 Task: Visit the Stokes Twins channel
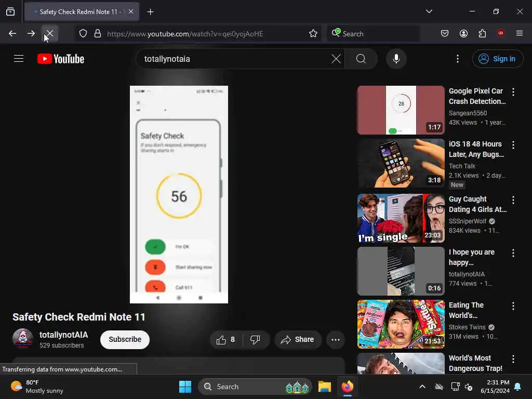(467, 327)
